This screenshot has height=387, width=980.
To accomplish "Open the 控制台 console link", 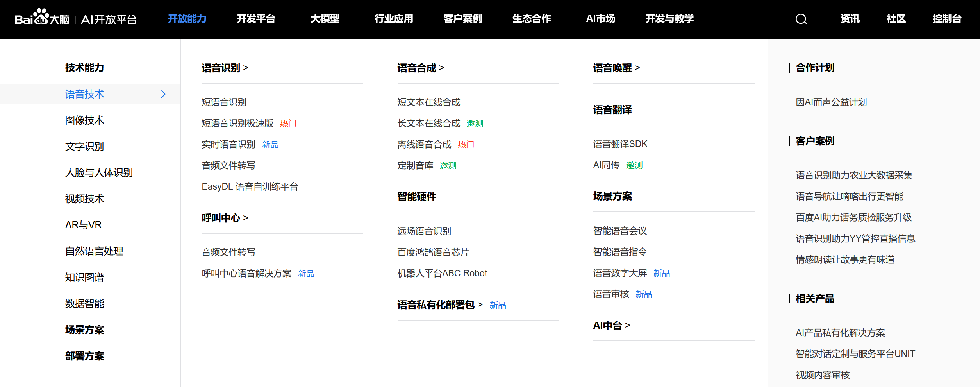I will tap(947, 19).
